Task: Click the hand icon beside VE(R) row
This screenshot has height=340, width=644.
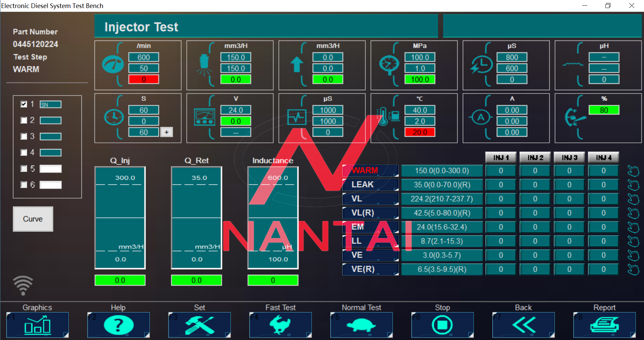Action: tap(633, 269)
